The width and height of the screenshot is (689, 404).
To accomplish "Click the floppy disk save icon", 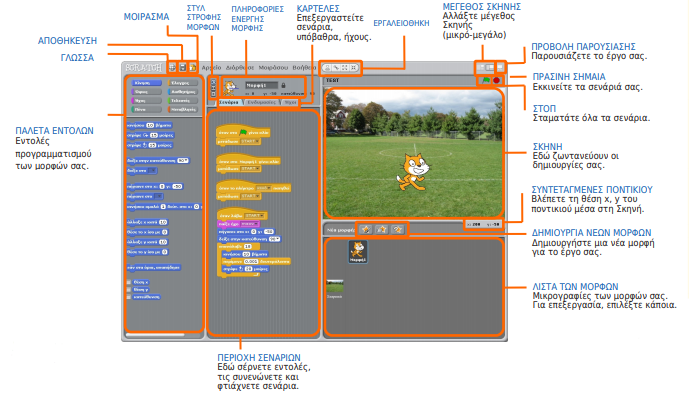I will click(x=183, y=68).
